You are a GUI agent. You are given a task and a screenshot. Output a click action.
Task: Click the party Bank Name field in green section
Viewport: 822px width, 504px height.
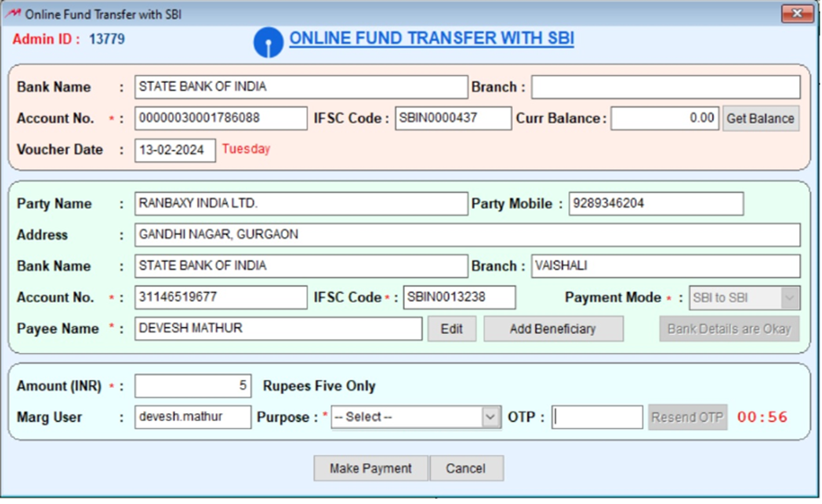[x=301, y=266]
